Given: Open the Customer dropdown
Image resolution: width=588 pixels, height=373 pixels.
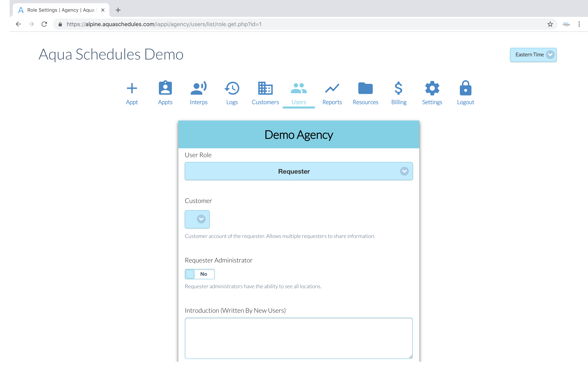Looking at the screenshot, I should pyautogui.click(x=197, y=219).
